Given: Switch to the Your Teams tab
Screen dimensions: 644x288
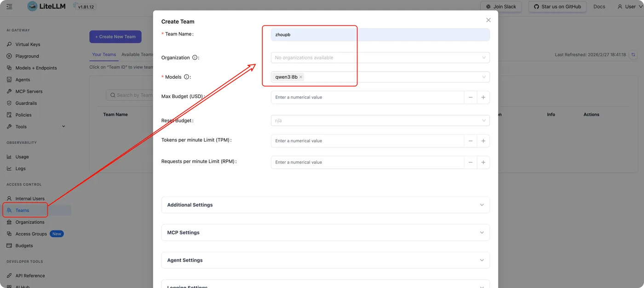Looking at the screenshot, I should [x=104, y=54].
